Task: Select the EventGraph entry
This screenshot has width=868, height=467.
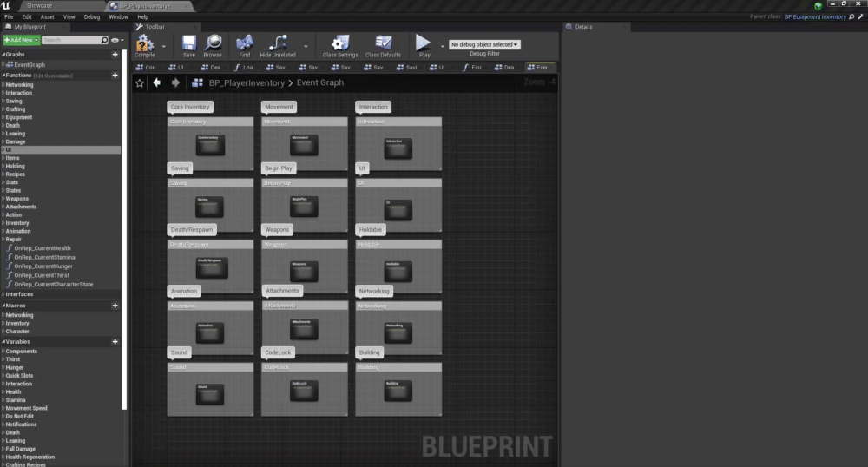Action: [30, 65]
